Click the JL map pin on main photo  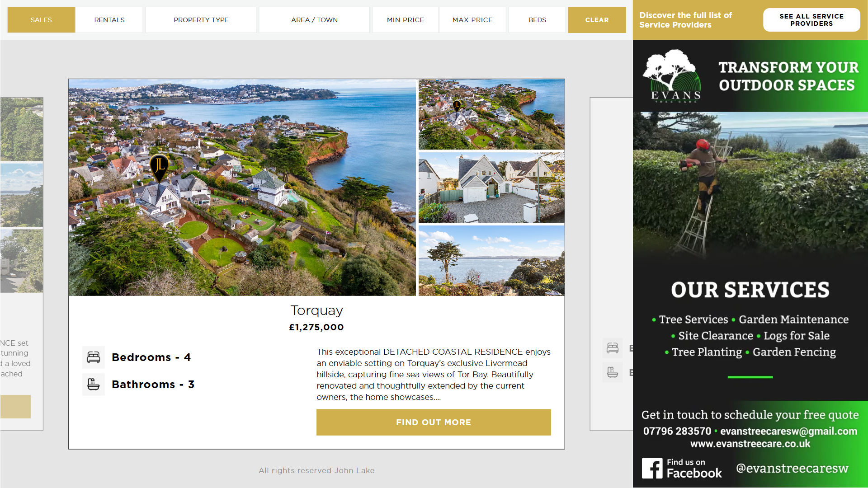tap(159, 167)
